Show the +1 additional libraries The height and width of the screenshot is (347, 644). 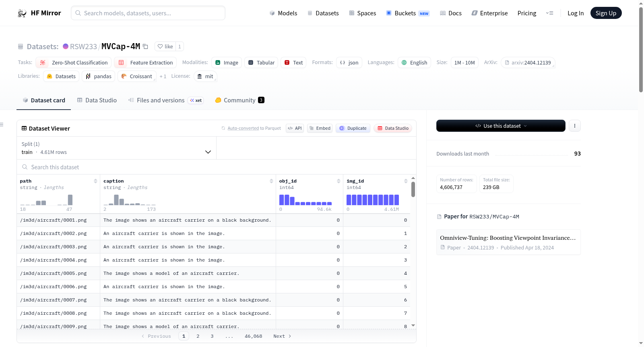pos(163,76)
